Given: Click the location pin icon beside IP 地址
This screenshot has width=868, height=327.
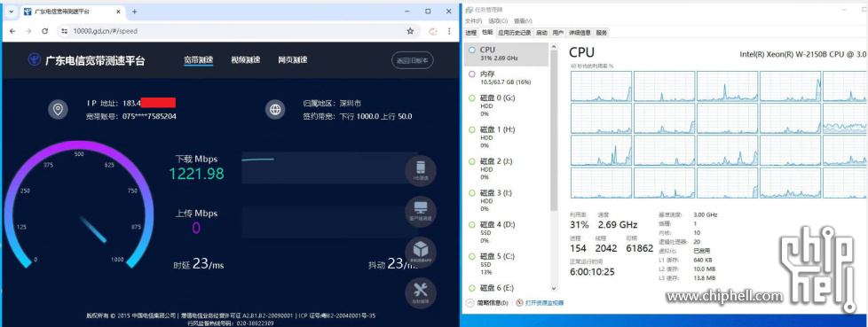Looking at the screenshot, I should (58, 109).
